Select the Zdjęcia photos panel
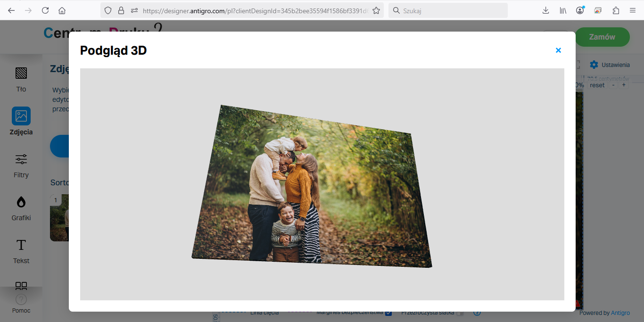Screen dimensions: 644x322 point(21,121)
